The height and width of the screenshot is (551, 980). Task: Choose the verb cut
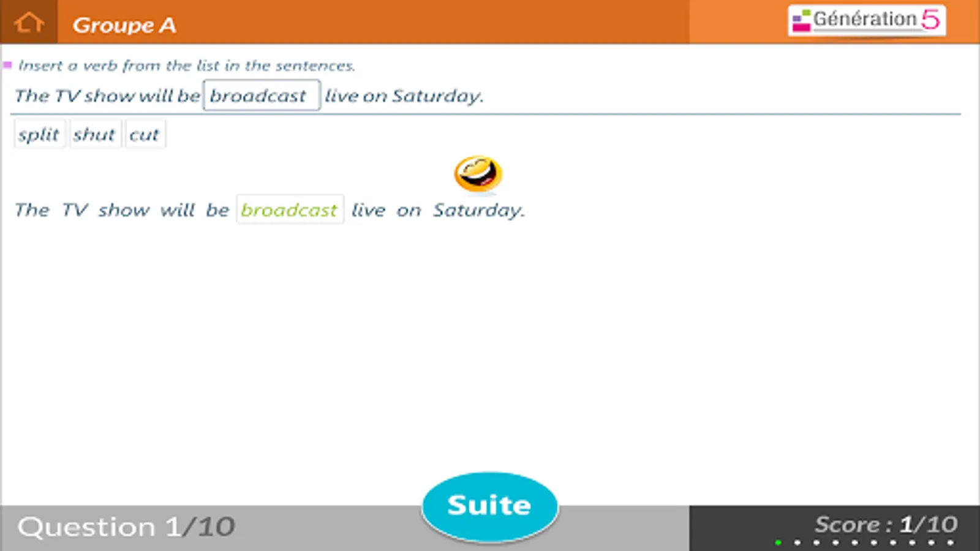click(x=145, y=134)
